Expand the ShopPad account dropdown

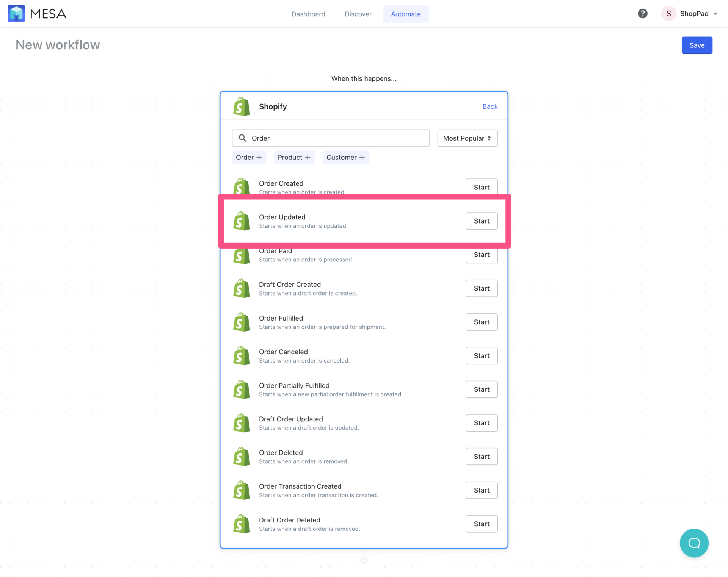pyautogui.click(x=716, y=13)
